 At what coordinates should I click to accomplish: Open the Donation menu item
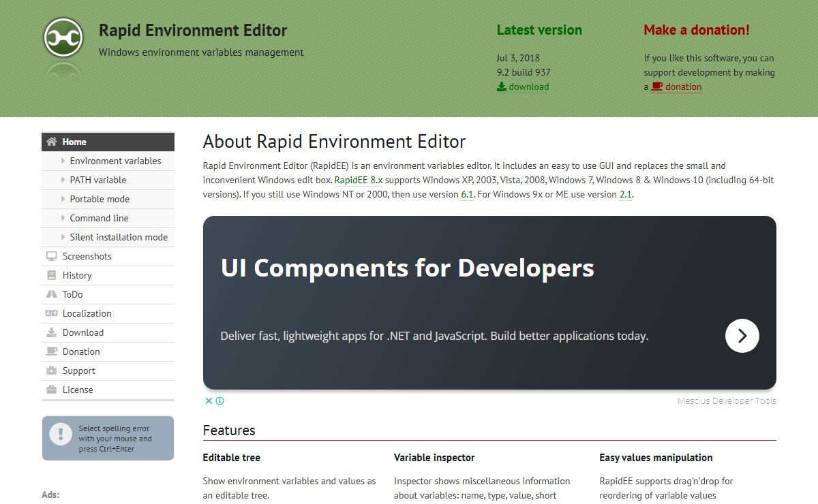pos(108,351)
